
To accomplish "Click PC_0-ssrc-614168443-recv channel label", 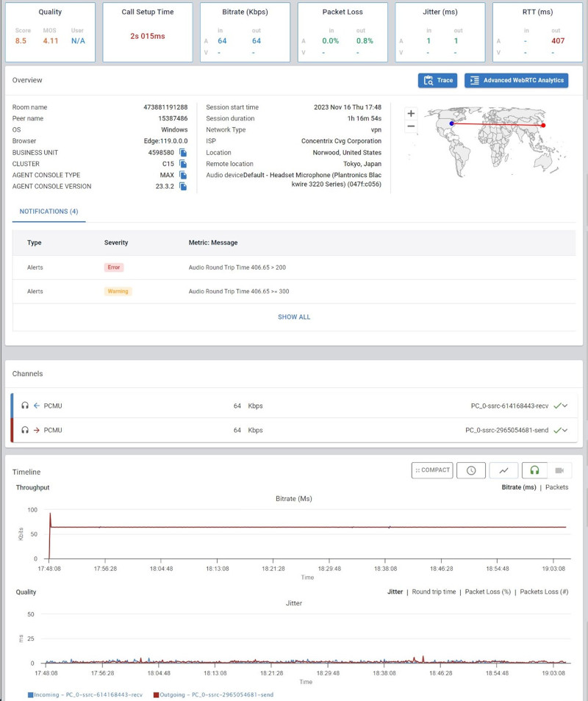I will pyautogui.click(x=509, y=406).
